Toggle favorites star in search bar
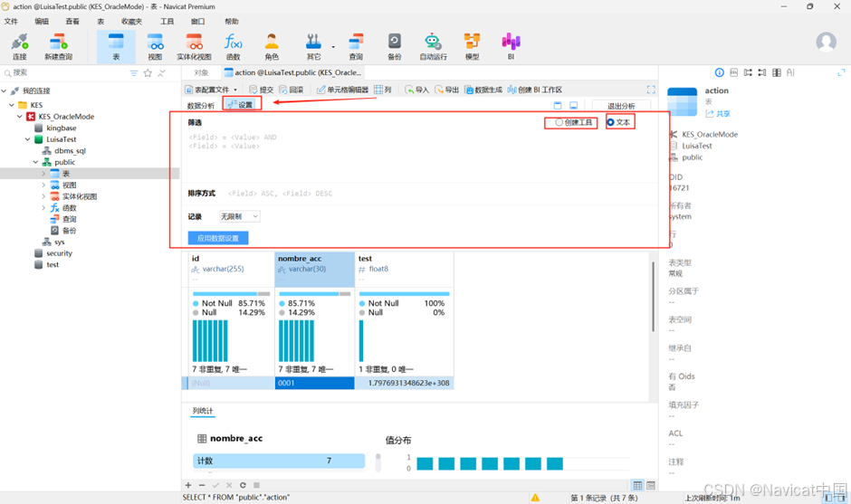851x504 pixels. pyautogui.click(x=148, y=73)
